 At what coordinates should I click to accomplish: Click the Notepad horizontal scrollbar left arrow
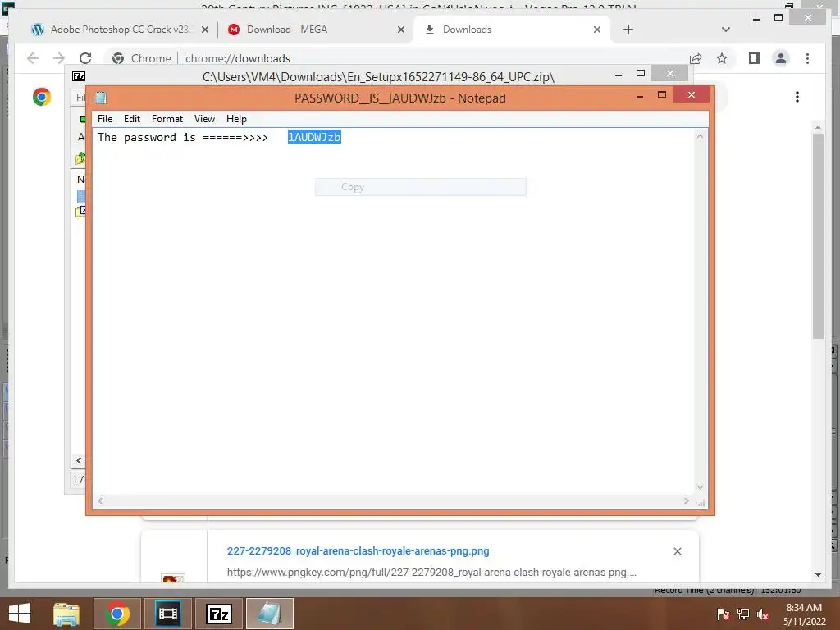100,501
